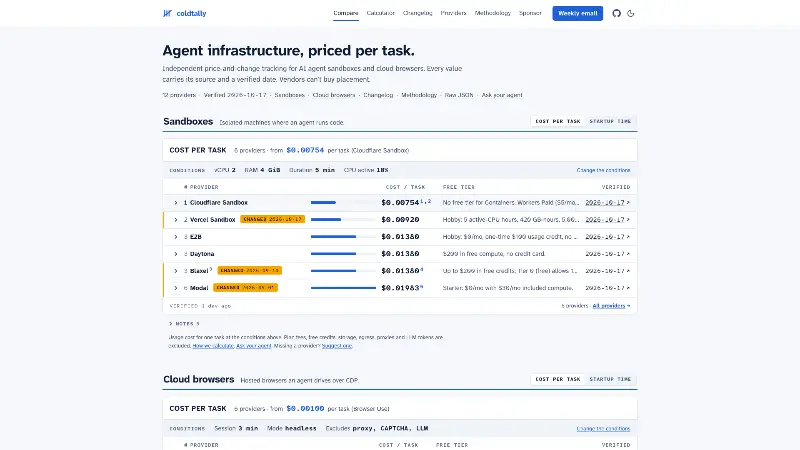800x450 pixels.
Task: Expand the Modal row chevron
Action: point(176,288)
